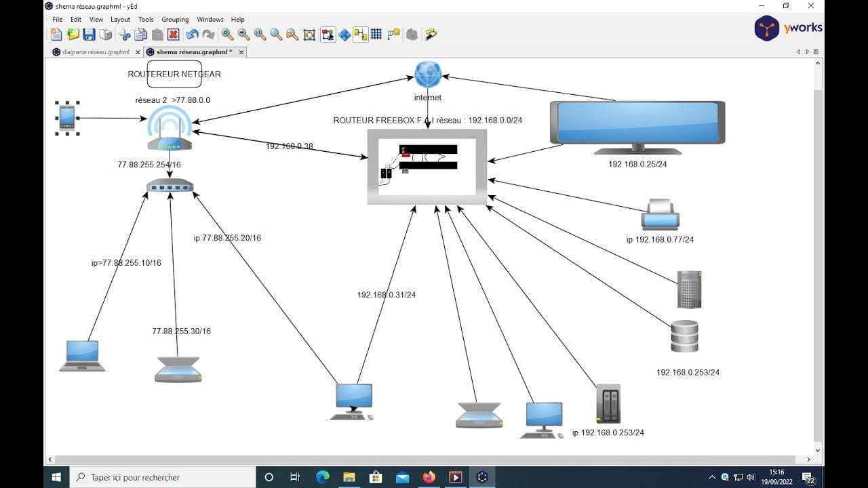The width and height of the screenshot is (868, 488).
Task: Redo the last undone action
Action: [209, 35]
